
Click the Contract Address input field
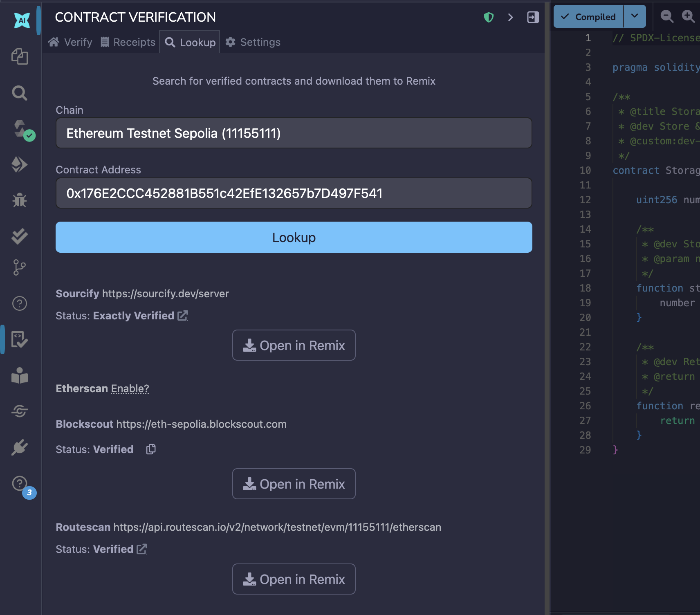(294, 193)
